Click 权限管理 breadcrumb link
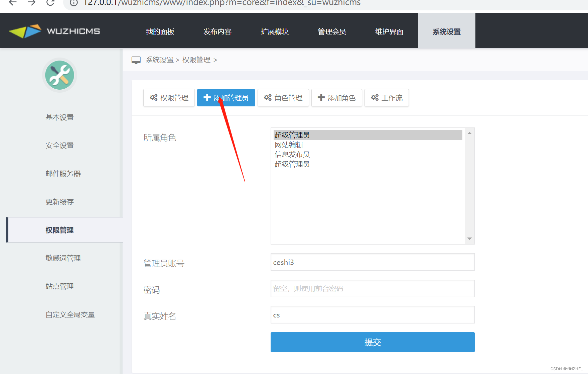This screenshot has width=588, height=374. pyautogui.click(x=196, y=60)
